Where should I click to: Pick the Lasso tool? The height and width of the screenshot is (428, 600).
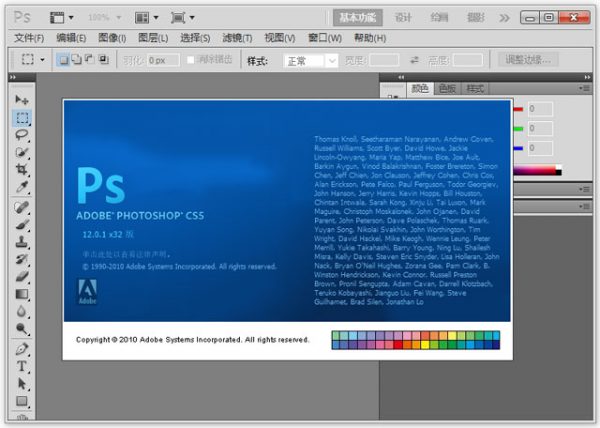[x=22, y=135]
